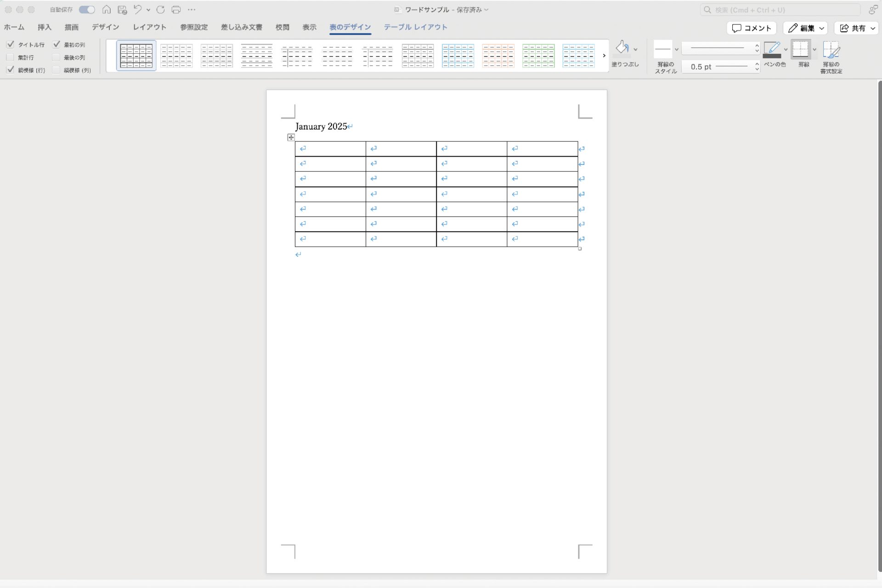Uncheck the タイトル行 checkbox
Screen dimensions: 882x588
(11, 45)
